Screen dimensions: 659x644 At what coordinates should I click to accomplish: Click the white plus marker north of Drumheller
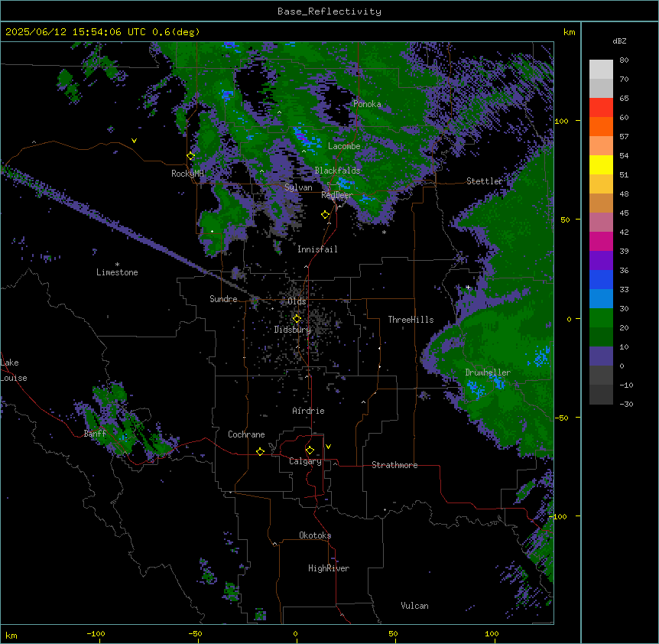coord(468,287)
